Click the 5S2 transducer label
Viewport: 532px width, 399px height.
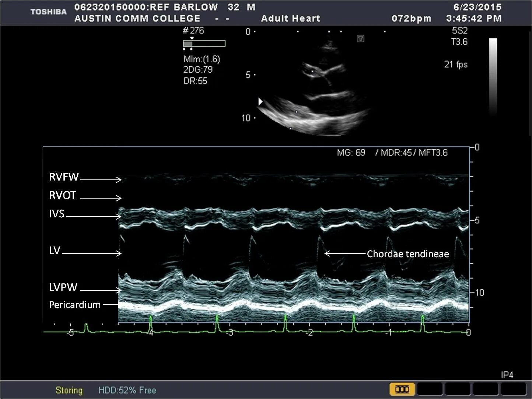click(x=460, y=31)
